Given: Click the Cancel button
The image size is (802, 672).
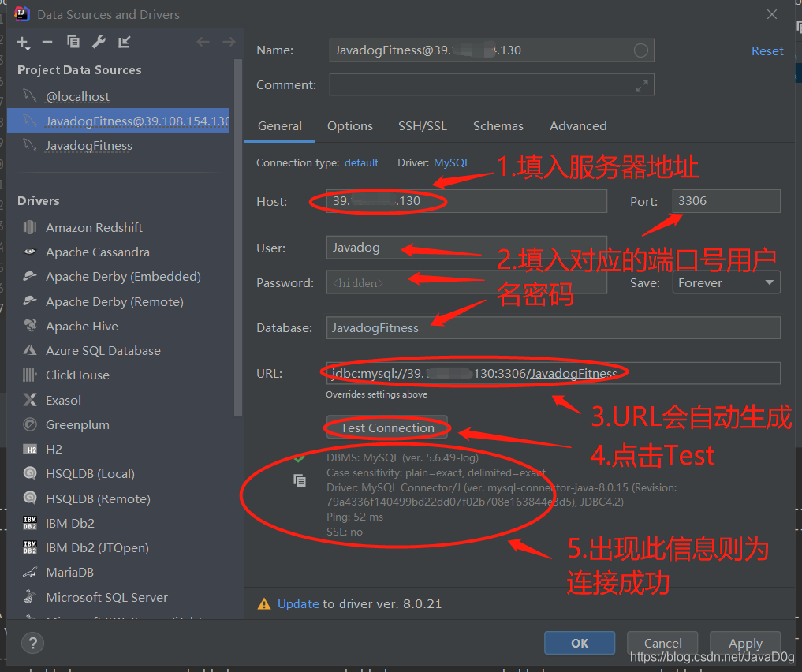Looking at the screenshot, I should [663, 643].
